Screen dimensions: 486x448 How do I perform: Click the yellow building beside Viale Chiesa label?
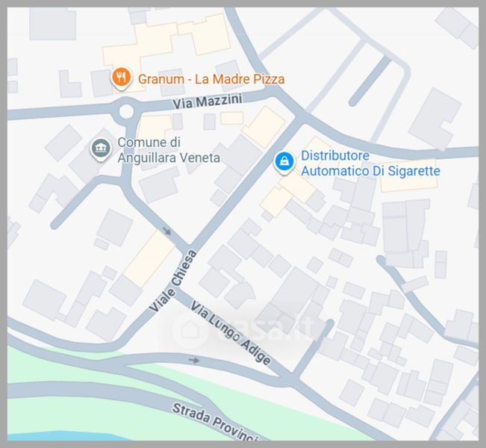(x=149, y=258)
